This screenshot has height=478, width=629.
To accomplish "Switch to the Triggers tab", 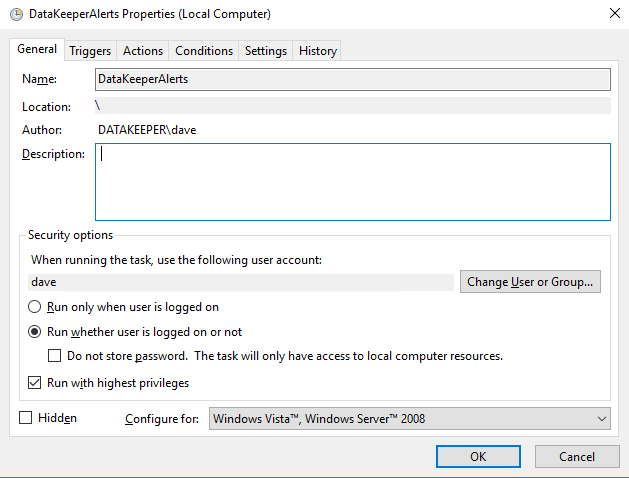I will click(90, 51).
